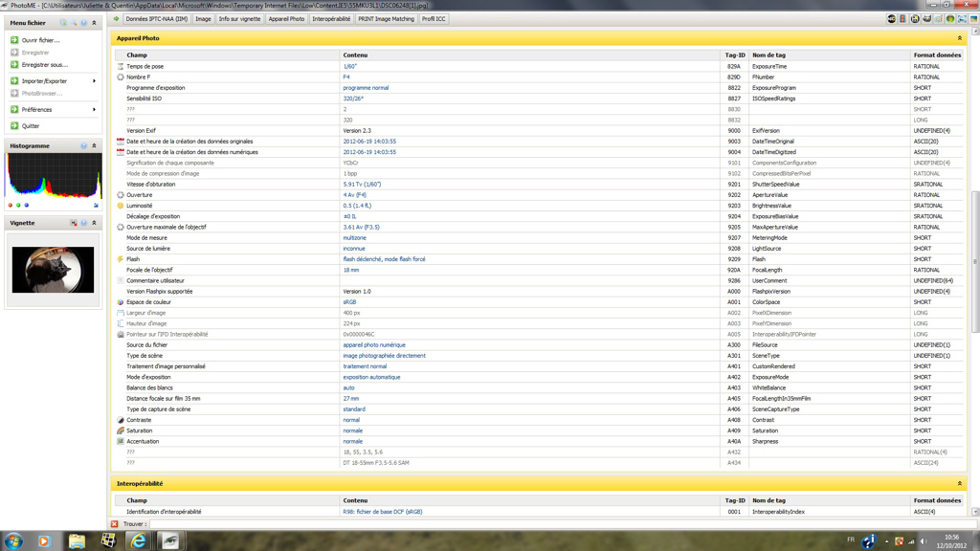Click the Trouver search input field
The height and width of the screenshot is (551, 980).
(555, 524)
